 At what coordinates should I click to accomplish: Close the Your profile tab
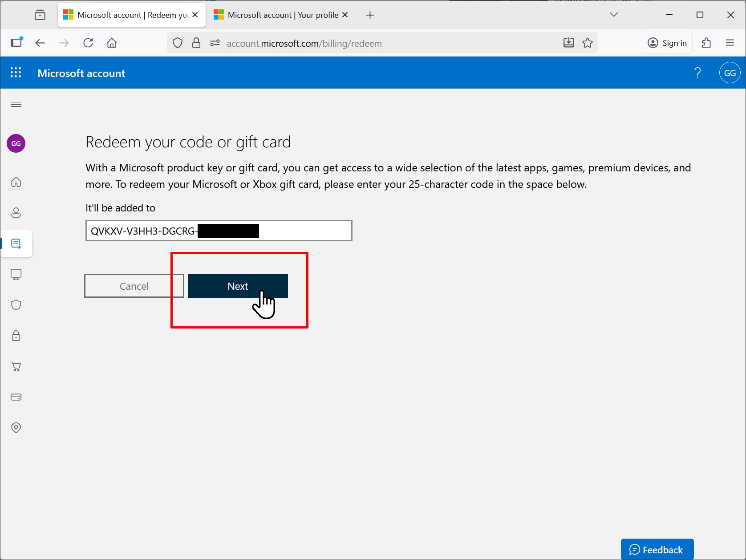click(x=345, y=15)
